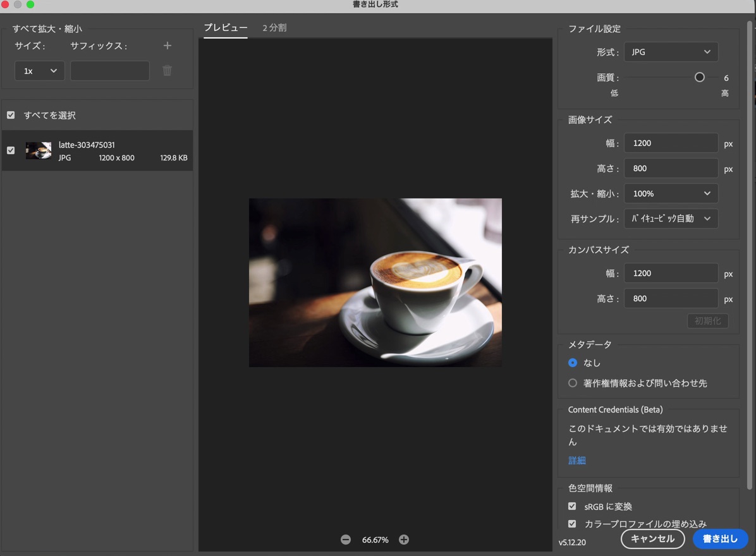The image size is (756, 556).
Task: Open the 再サンプル dropdown
Action: pyautogui.click(x=671, y=219)
